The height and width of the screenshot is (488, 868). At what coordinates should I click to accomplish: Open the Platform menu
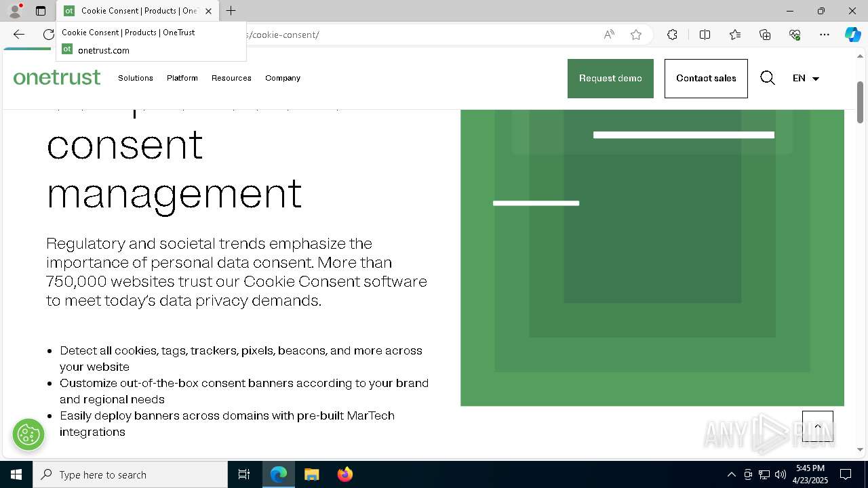182,78
